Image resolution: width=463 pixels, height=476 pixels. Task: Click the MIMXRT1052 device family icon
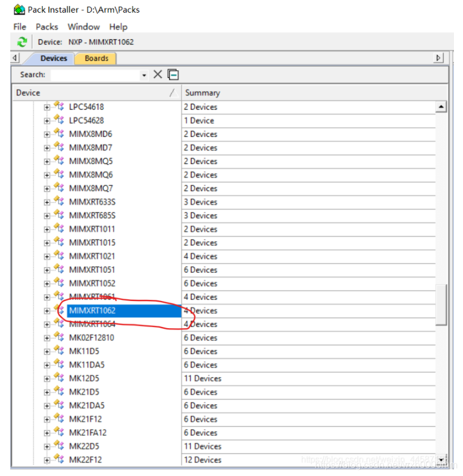click(x=59, y=282)
